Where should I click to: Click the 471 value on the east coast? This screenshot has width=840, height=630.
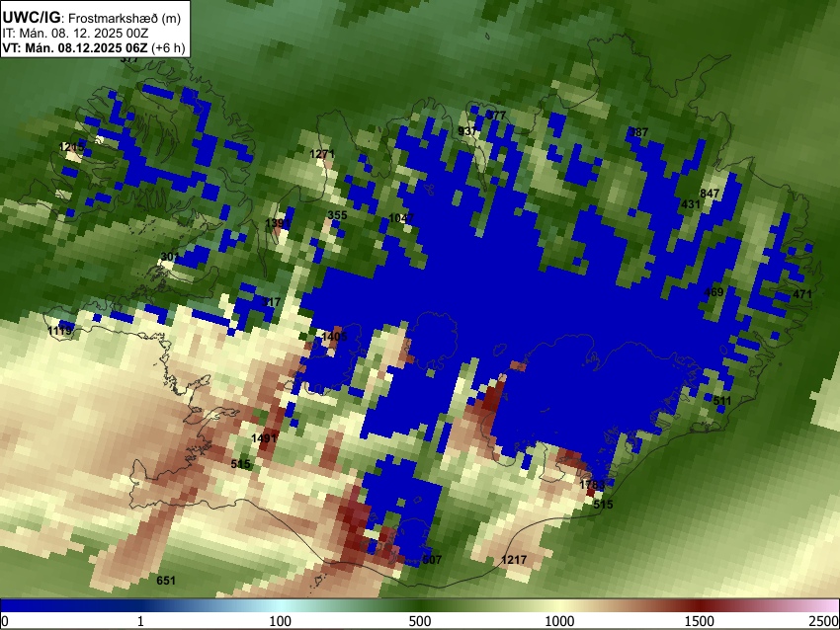coord(802,294)
